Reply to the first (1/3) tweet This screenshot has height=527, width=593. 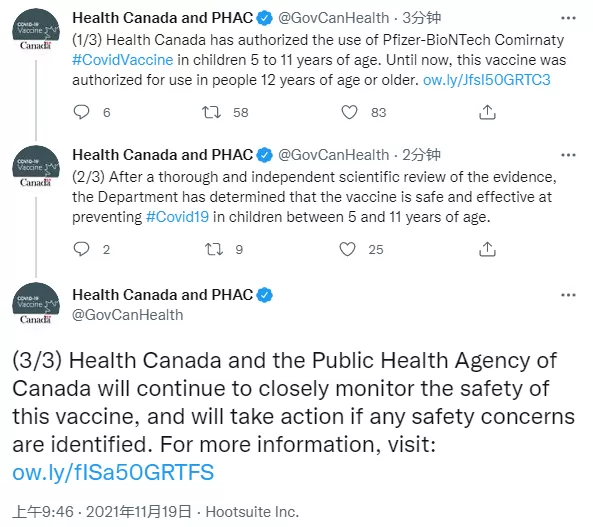pyautogui.click(x=81, y=112)
